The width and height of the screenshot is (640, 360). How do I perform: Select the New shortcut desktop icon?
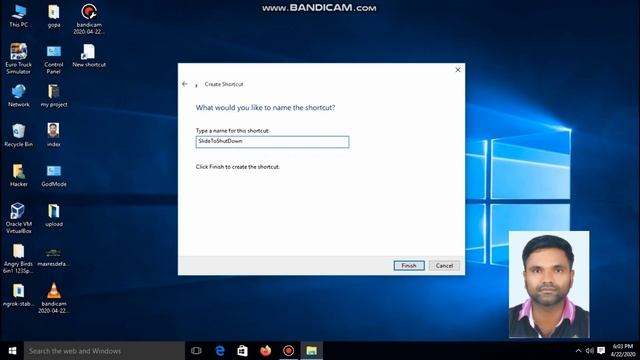[89, 56]
